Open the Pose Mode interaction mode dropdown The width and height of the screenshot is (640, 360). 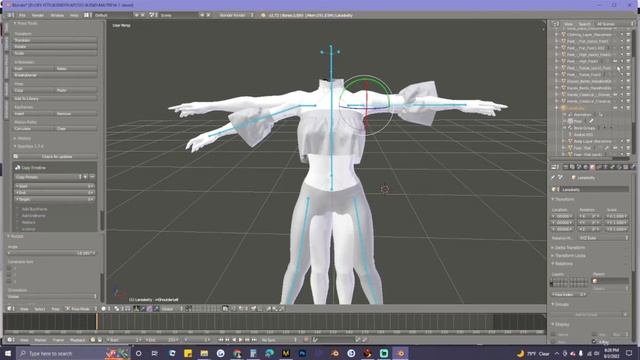coord(81,309)
